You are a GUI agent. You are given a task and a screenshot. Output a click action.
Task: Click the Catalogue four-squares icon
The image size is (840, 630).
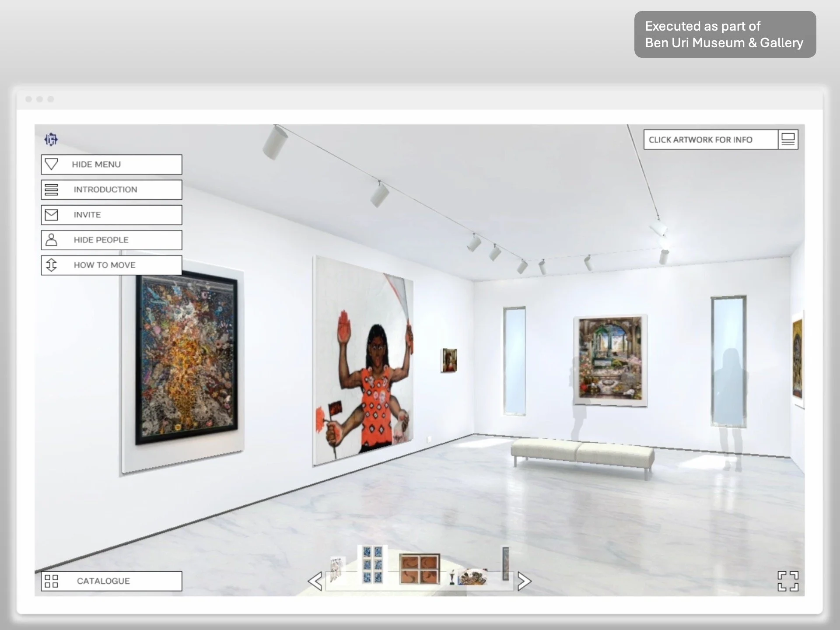coord(52,581)
